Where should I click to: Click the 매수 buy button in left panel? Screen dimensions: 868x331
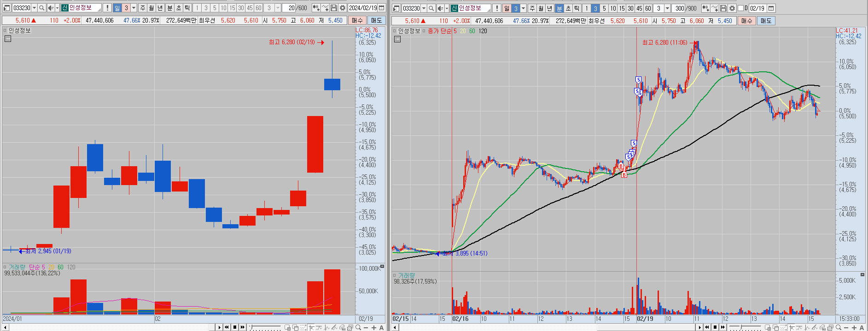tap(357, 20)
